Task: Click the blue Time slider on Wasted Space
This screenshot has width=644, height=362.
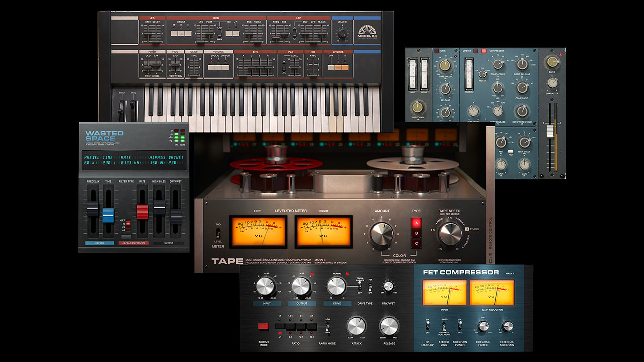Action: [x=108, y=215]
